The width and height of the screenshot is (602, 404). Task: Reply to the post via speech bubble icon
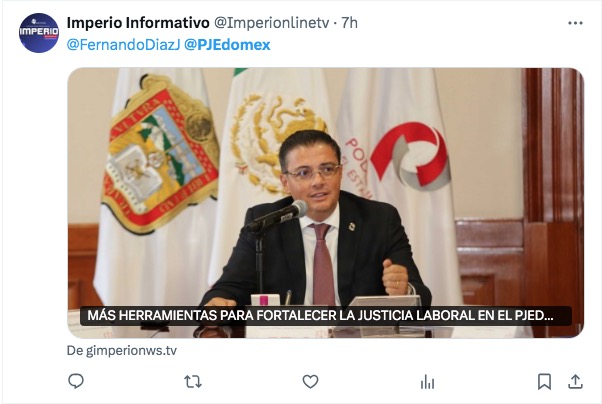(76, 381)
